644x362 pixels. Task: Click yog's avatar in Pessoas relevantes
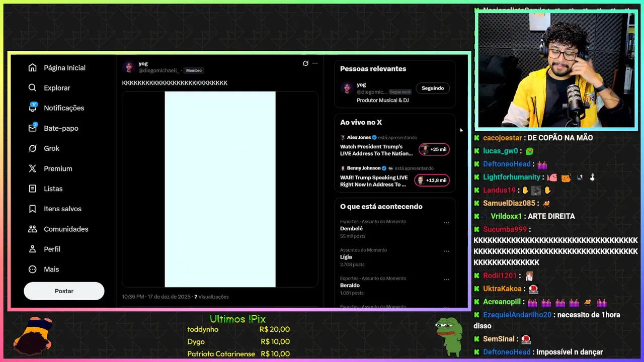pyautogui.click(x=347, y=88)
